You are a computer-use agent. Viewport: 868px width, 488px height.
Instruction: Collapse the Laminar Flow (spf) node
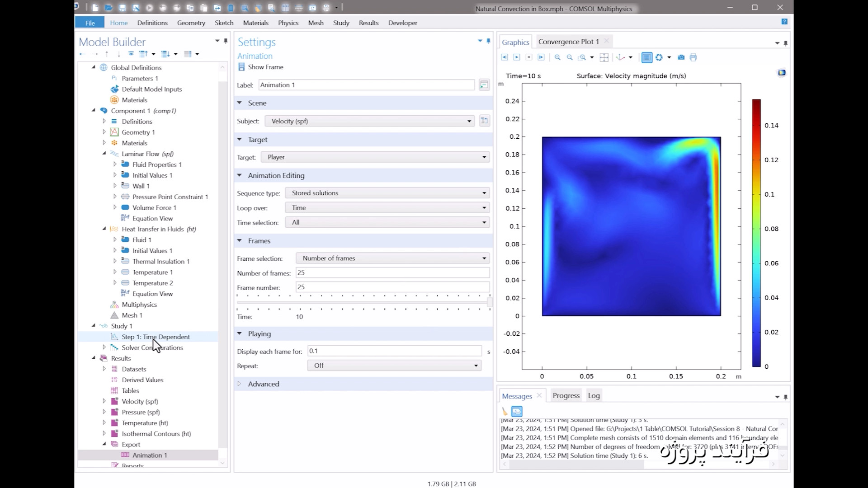coord(104,154)
